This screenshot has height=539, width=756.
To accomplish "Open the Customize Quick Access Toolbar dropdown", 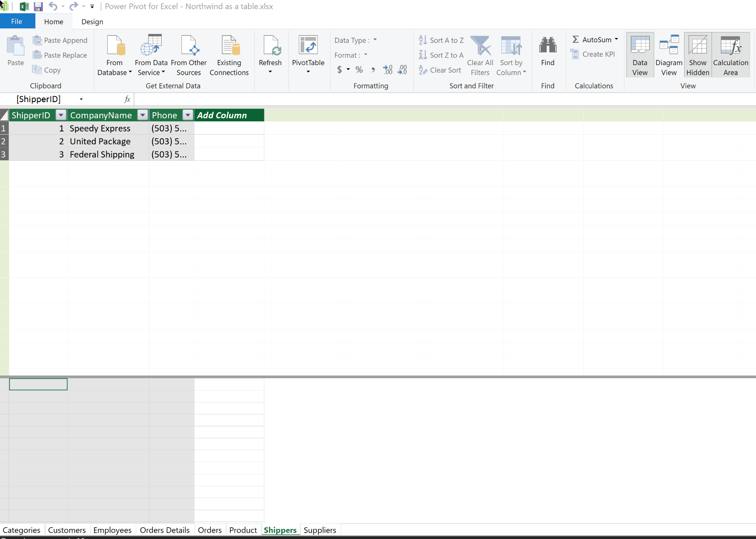I will (92, 6).
